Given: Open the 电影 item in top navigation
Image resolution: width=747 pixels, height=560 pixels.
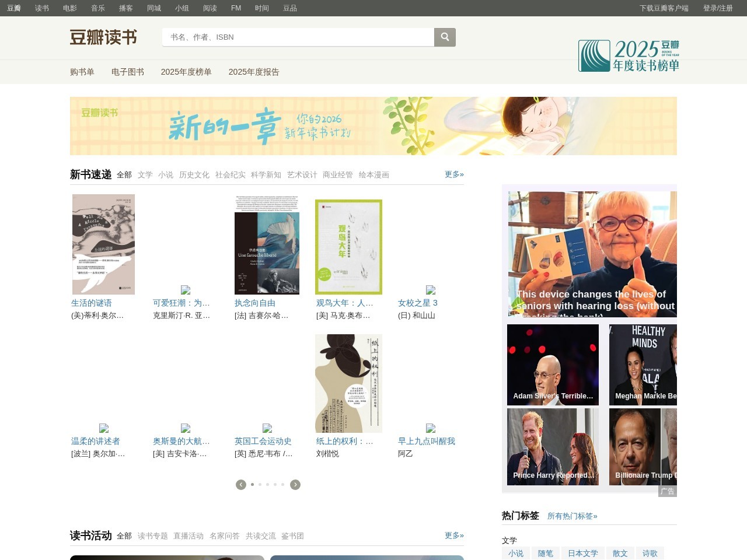Looking at the screenshot, I should pos(70,8).
